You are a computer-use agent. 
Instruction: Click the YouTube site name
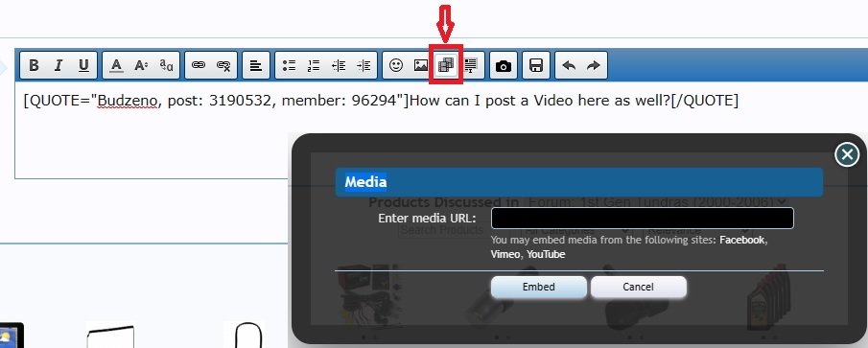click(546, 254)
